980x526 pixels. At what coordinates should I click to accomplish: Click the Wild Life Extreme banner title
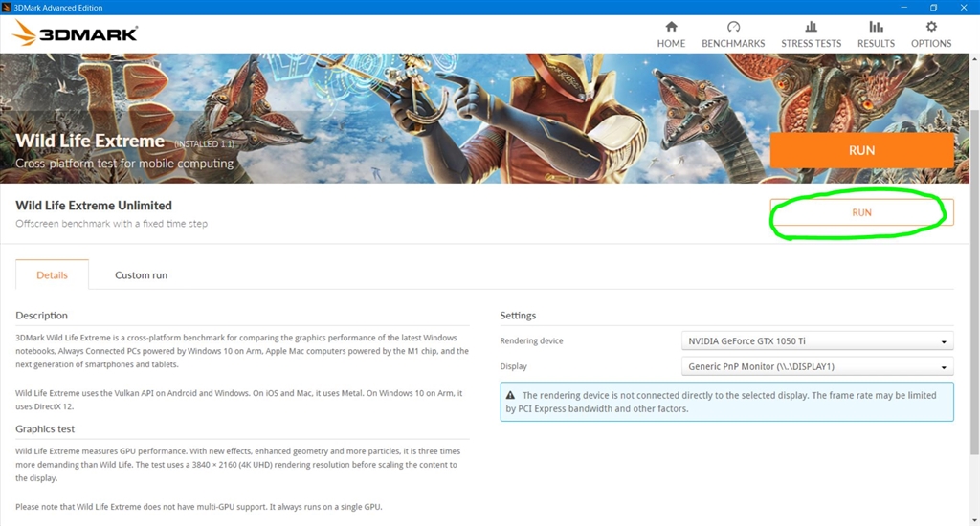click(90, 141)
